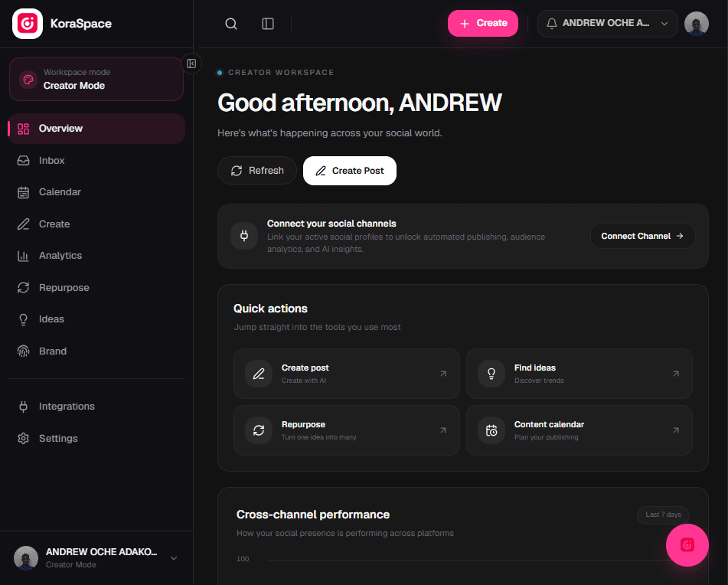The width and height of the screenshot is (728, 585).
Task: Open search with the magnifier icon
Action: click(231, 24)
